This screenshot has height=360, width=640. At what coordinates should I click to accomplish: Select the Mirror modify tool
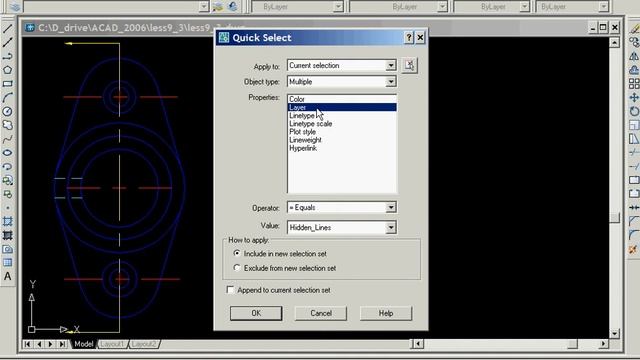coord(634,56)
